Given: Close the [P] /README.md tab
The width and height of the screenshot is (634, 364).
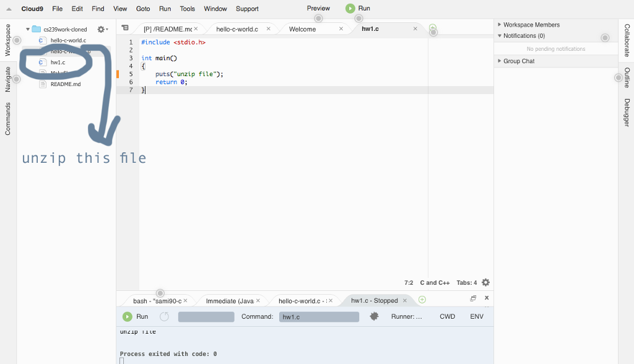Looking at the screenshot, I should 196,28.
